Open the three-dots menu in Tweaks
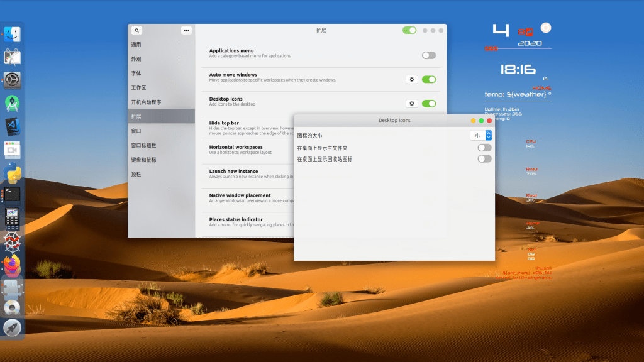Screen dimensions: 644x362 click(186, 30)
